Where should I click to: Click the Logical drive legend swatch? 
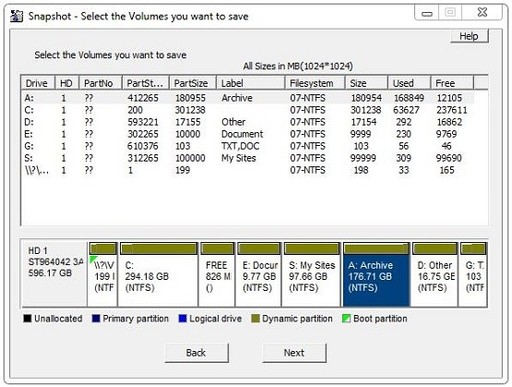182,318
